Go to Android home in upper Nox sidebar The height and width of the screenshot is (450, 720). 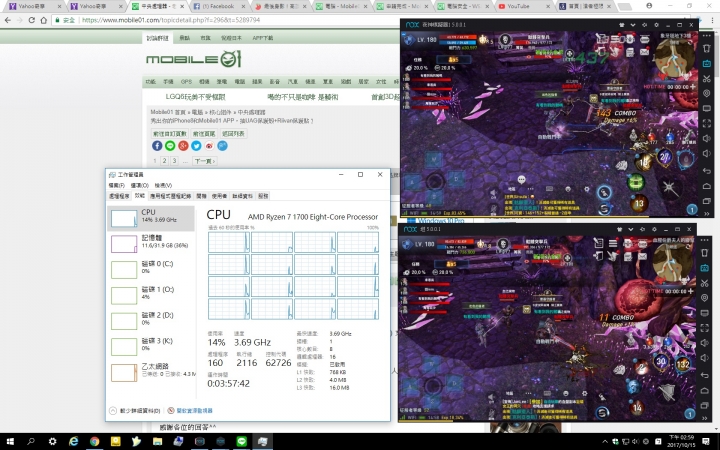pyautogui.click(x=707, y=186)
